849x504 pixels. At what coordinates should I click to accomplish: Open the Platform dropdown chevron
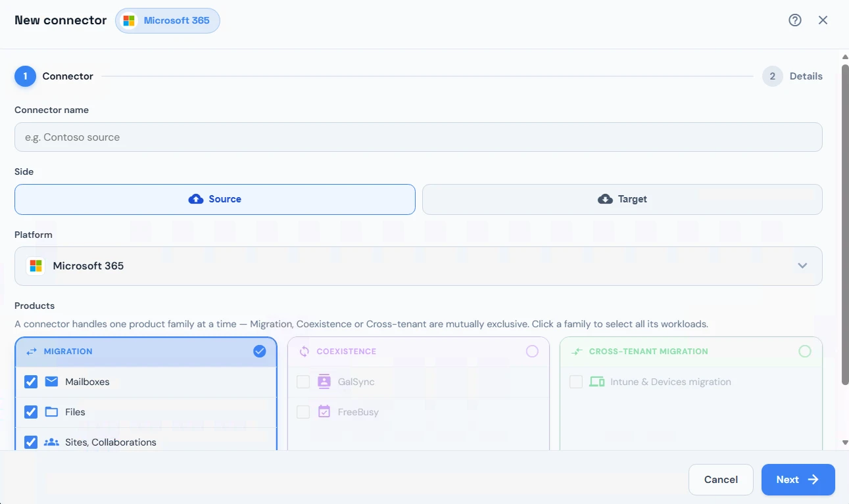[x=802, y=266]
